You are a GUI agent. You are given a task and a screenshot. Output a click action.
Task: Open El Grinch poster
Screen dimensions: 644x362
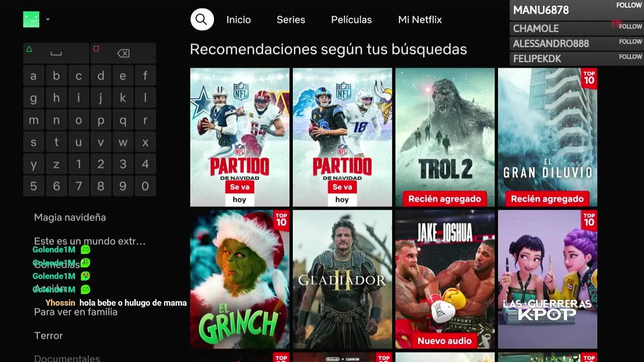tap(239, 280)
